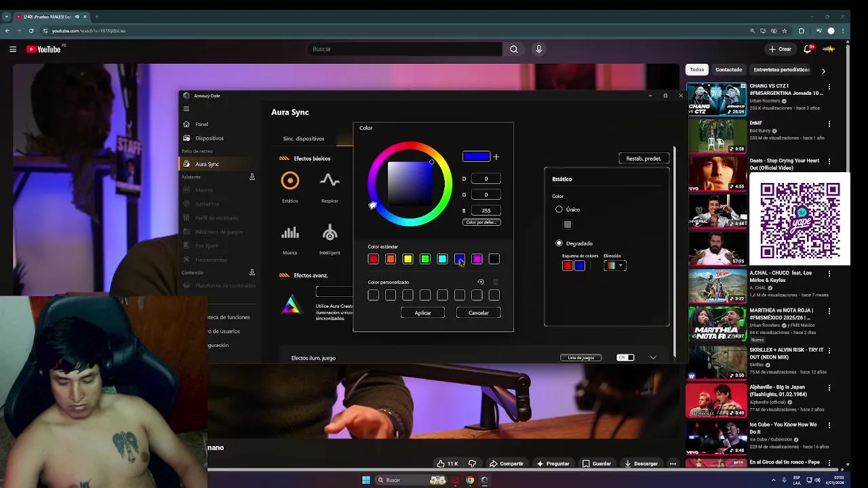Open options for the DtMF video
Image resolution: width=868 pixels, height=488 pixels.
point(829,124)
